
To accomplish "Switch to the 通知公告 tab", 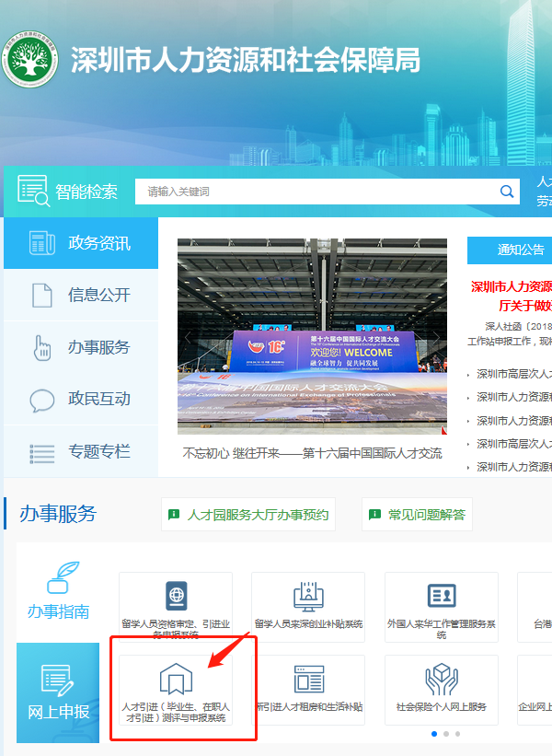I will coord(510,250).
